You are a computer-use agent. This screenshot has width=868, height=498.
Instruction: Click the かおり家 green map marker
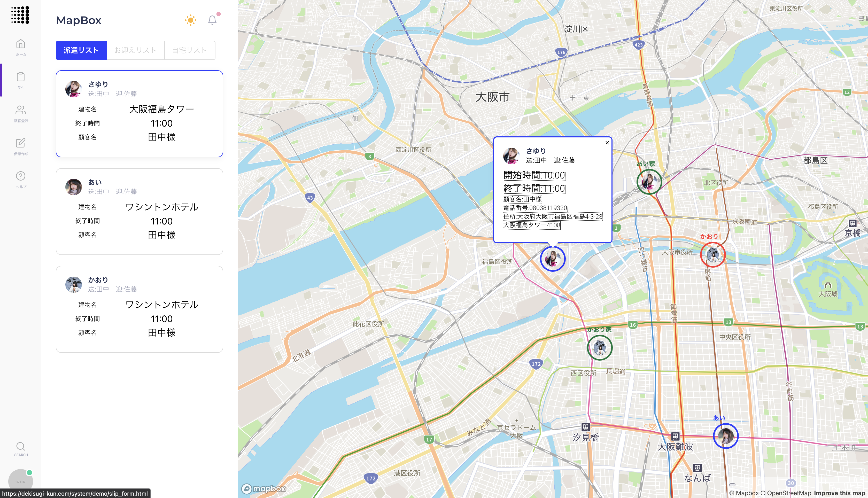click(600, 347)
